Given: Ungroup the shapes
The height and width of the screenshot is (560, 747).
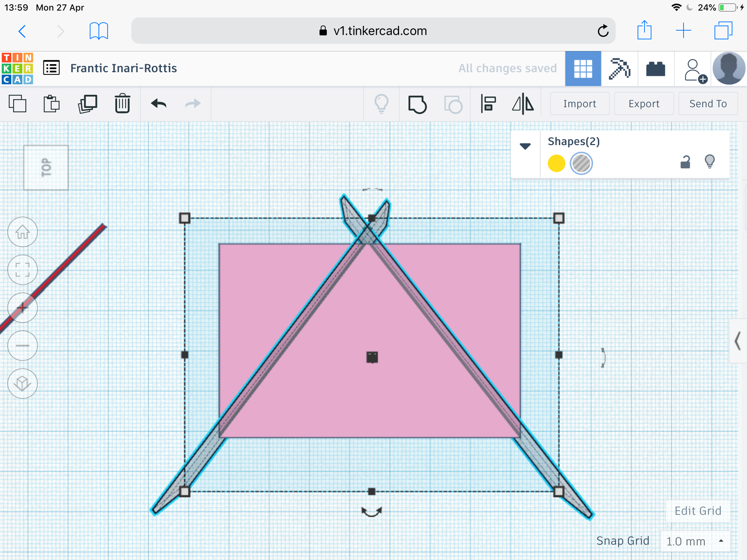Looking at the screenshot, I should (453, 104).
